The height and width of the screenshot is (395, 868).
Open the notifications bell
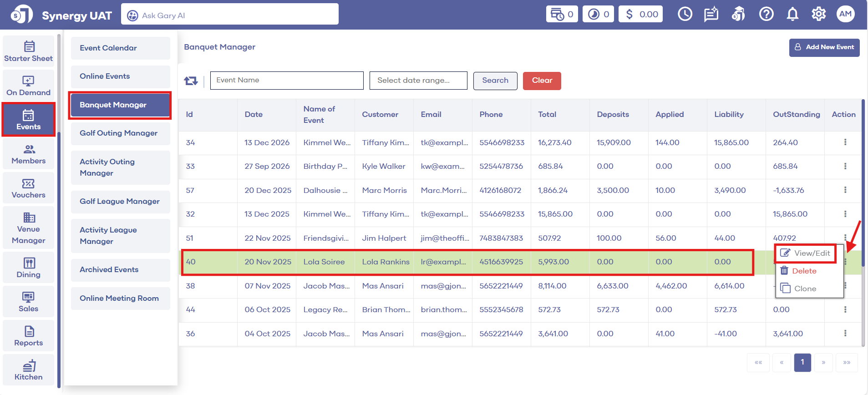792,15
